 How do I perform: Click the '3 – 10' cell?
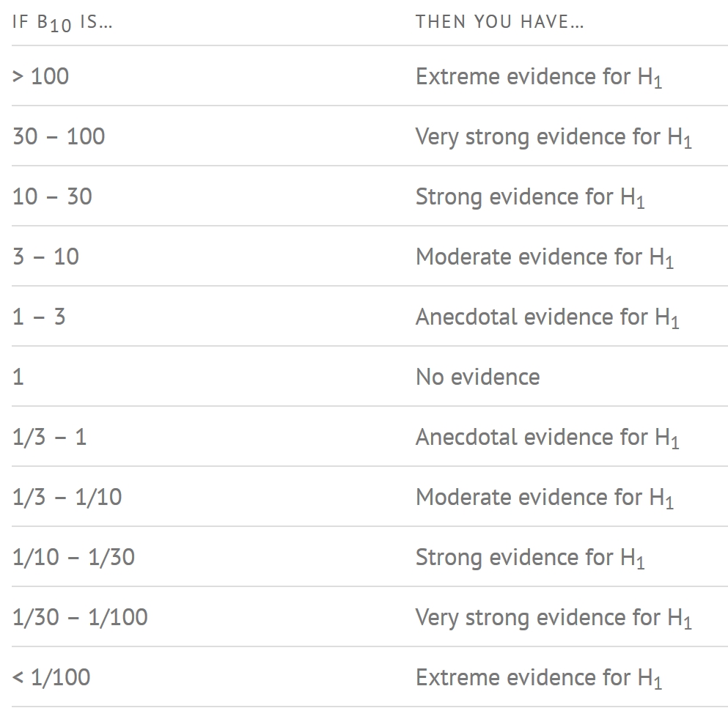pyautogui.click(x=45, y=257)
